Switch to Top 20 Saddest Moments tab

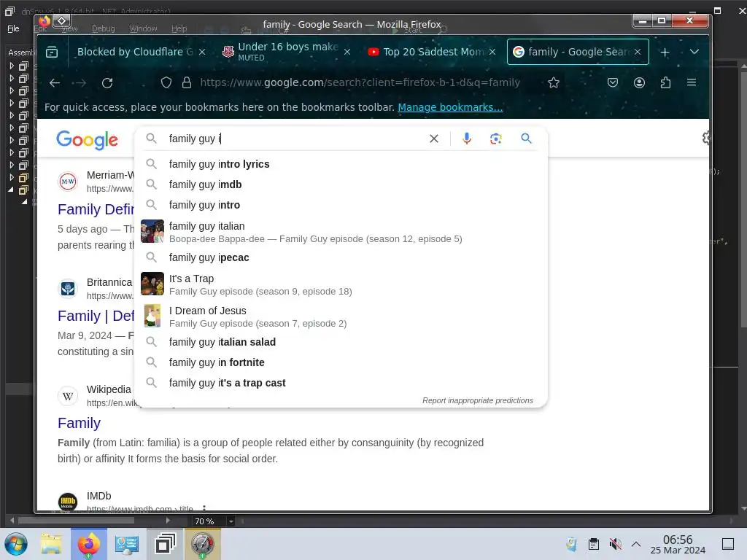pyautogui.click(x=433, y=52)
